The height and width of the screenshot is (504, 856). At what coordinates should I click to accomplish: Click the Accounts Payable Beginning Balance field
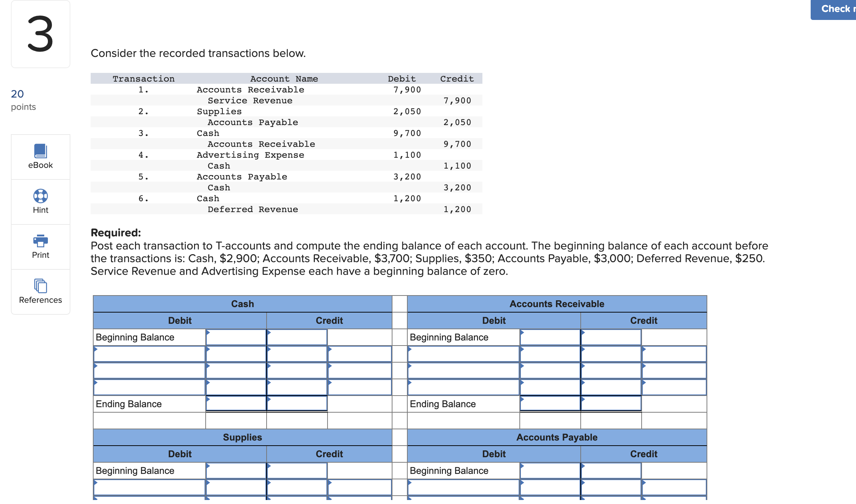(x=550, y=470)
